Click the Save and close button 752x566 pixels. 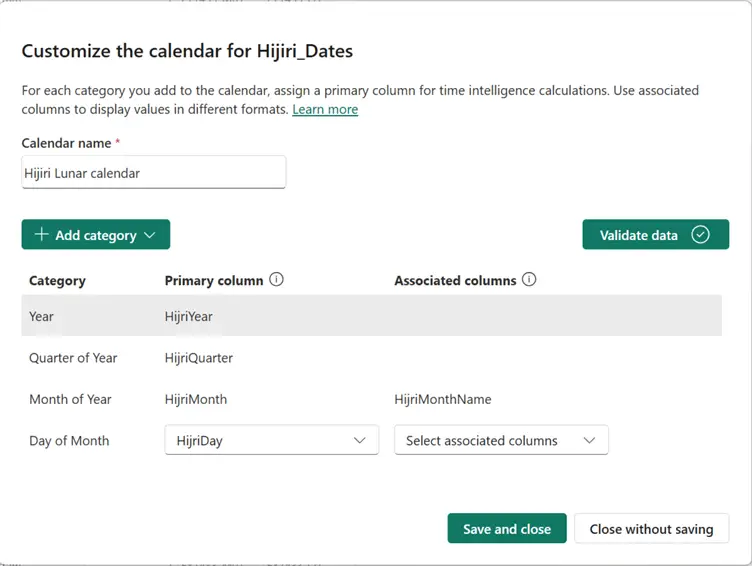point(507,529)
